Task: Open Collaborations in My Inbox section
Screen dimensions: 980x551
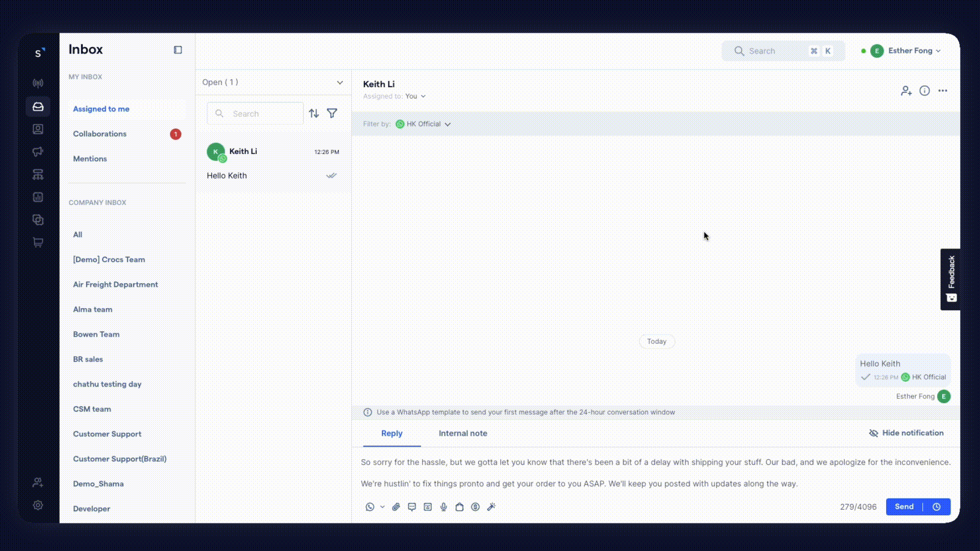Action: click(100, 134)
